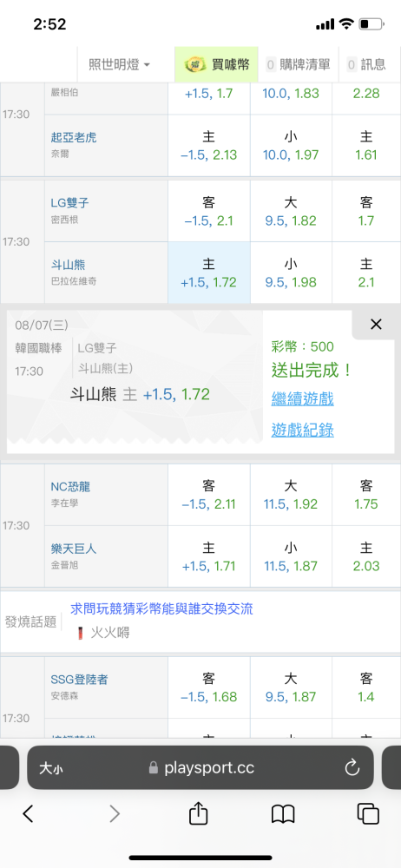Select 樂天巨人 主 2.03 moneyline
401x868 pixels.
click(x=366, y=556)
